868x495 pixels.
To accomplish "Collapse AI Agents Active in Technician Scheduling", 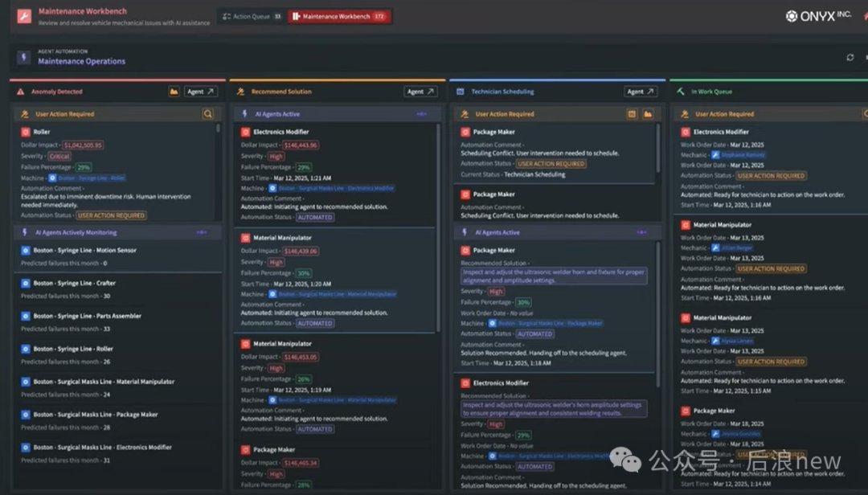I will point(641,232).
